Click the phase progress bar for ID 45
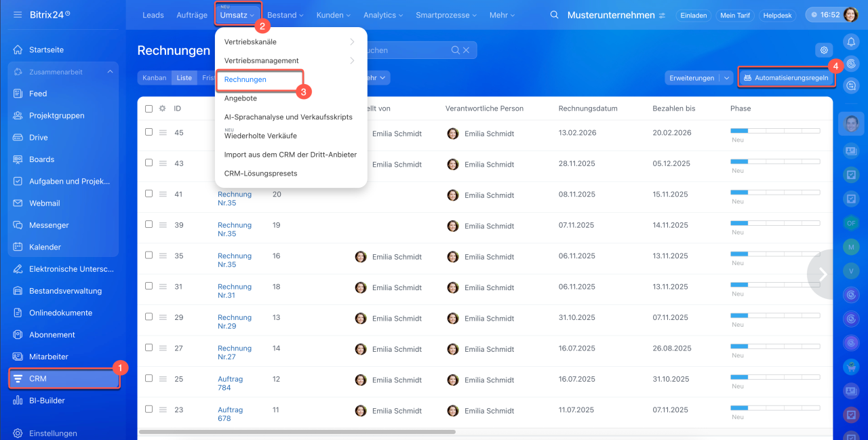Image resolution: width=868 pixels, height=440 pixels. [774, 131]
